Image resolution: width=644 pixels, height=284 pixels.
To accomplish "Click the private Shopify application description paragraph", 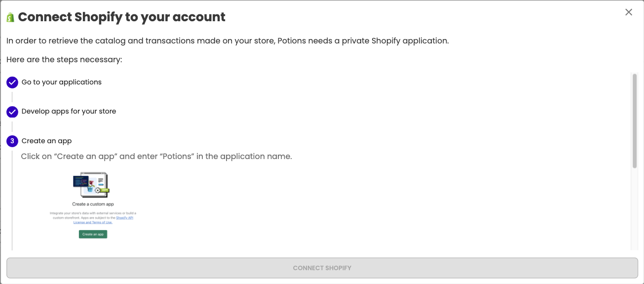I will coord(227,41).
